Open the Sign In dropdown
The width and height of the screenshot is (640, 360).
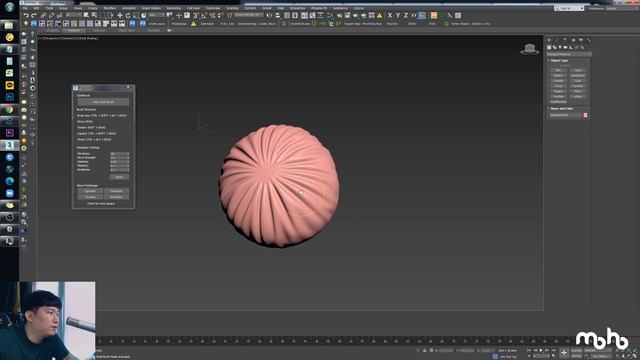[x=569, y=8]
